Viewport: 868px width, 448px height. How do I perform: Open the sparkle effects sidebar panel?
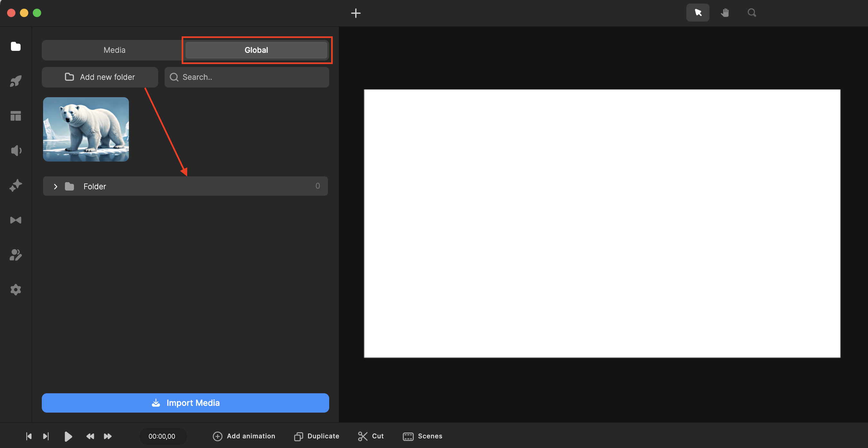click(x=15, y=185)
